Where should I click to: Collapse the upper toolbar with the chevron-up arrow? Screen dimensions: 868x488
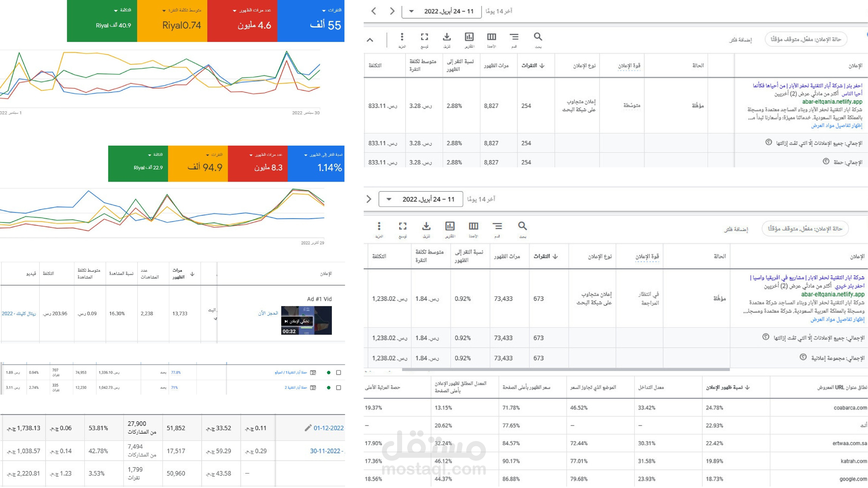[x=370, y=40]
